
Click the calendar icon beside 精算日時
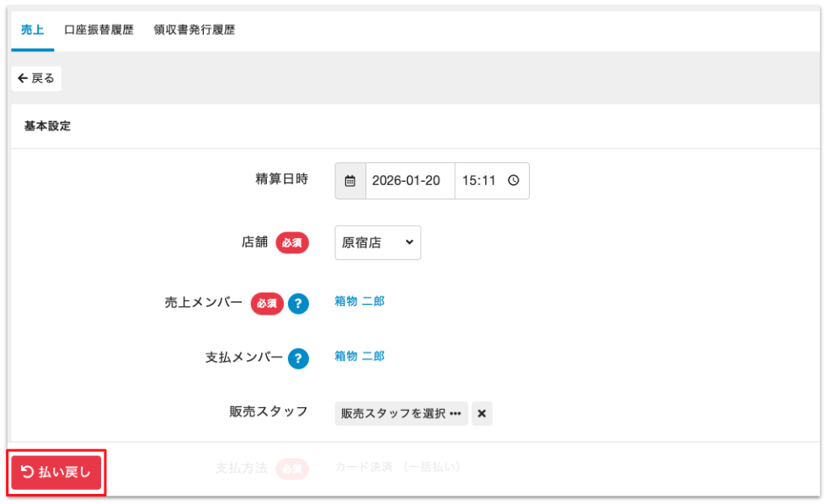tap(350, 181)
